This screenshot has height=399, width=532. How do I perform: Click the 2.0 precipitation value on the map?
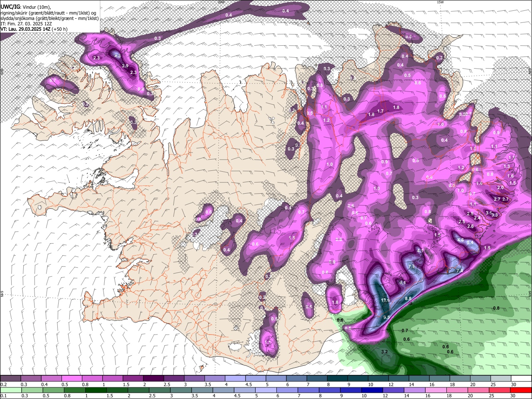(500, 188)
